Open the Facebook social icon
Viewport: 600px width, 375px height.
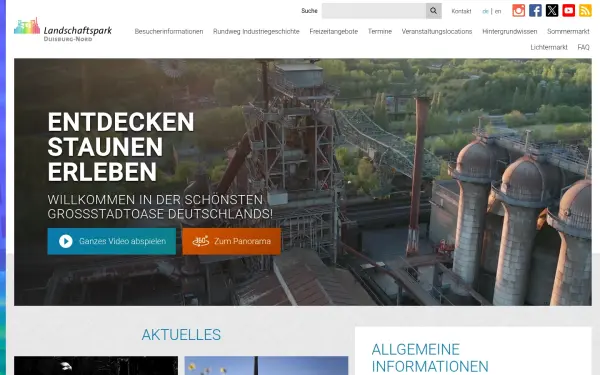[x=535, y=10]
